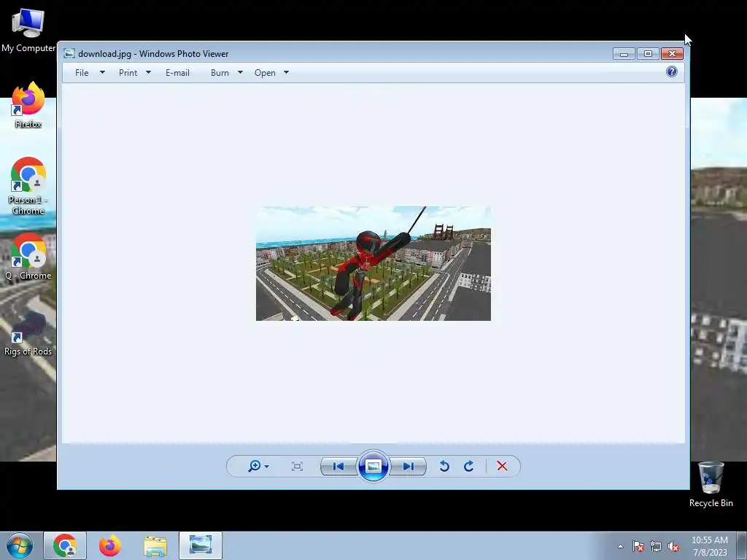
Task: Rotate image counterclockwise
Action: click(x=444, y=466)
